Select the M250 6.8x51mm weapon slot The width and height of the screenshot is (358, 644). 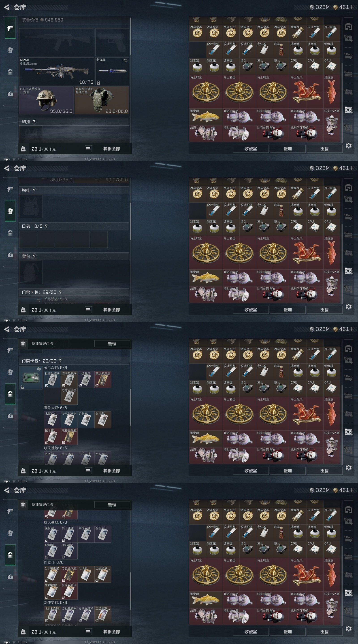pyautogui.click(x=57, y=72)
